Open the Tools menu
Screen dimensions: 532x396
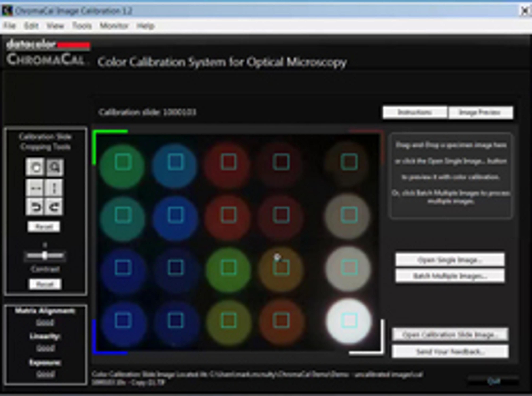pyautogui.click(x=82, y=25)
